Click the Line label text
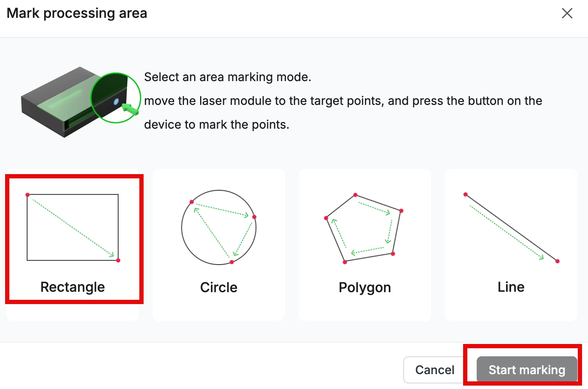This screenshot has width=588, height=389. (511, 287)
